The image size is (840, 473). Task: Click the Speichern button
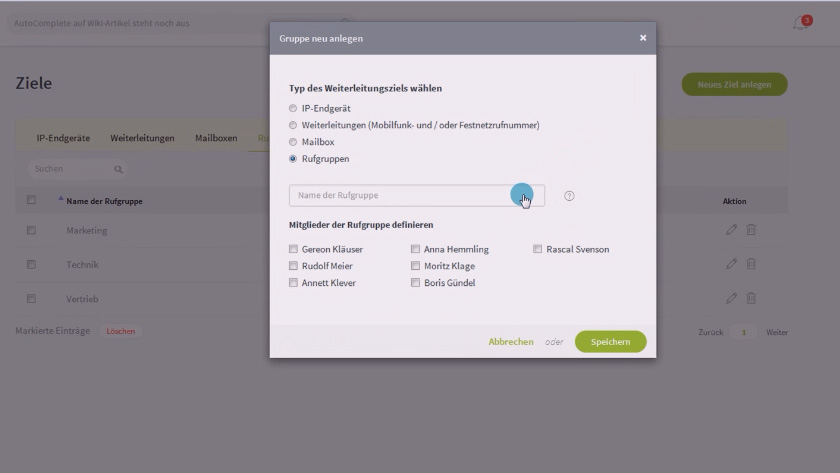(611, 342)
